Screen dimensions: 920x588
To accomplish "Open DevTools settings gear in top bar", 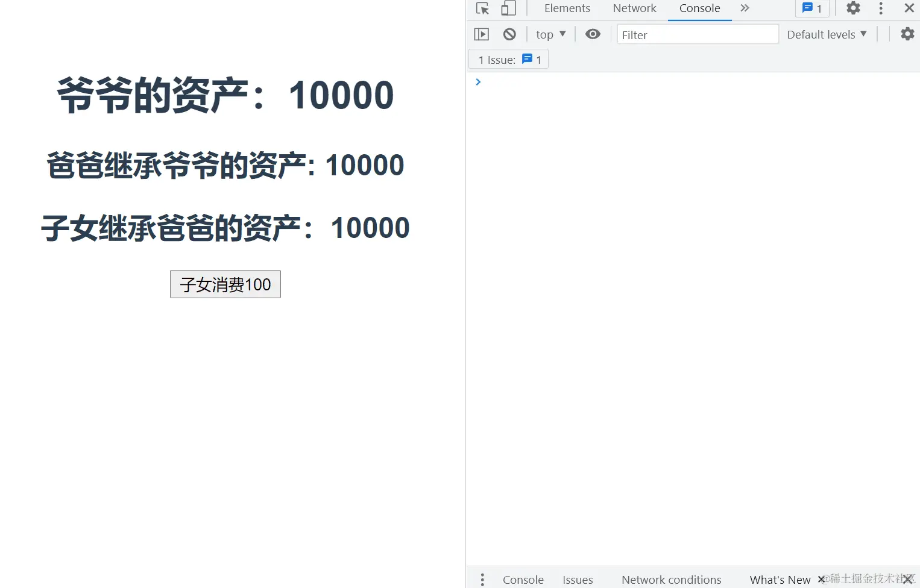I will tap(853, 8).
